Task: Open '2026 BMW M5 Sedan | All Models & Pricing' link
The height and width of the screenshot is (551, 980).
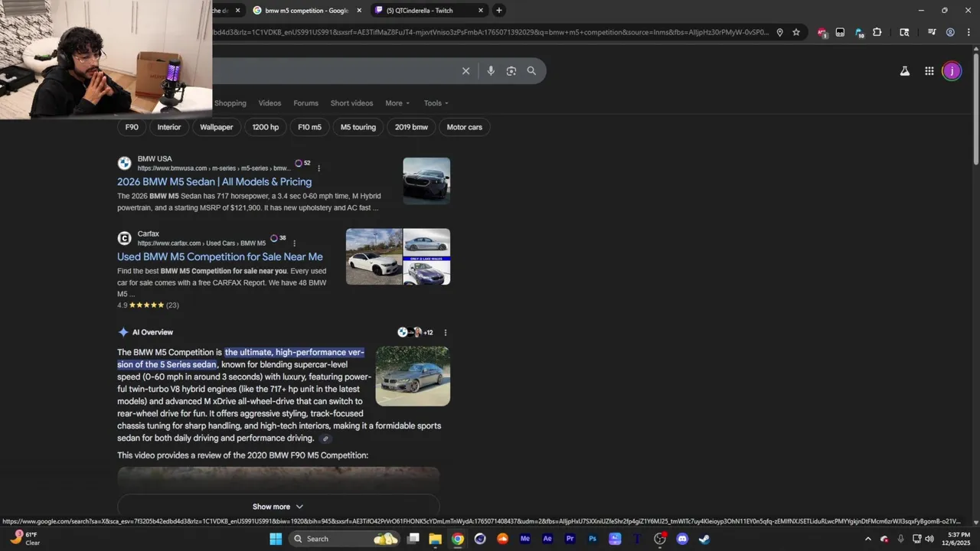Action: click(214, 182)
